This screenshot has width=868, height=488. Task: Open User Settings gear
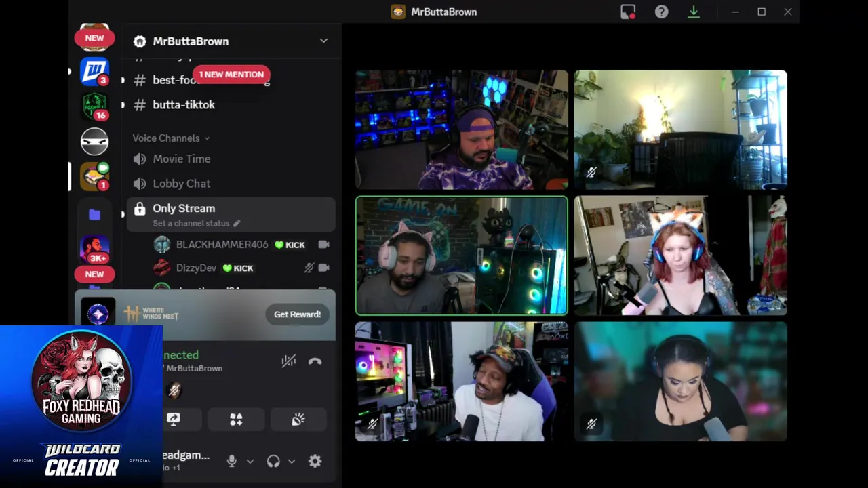315,461
